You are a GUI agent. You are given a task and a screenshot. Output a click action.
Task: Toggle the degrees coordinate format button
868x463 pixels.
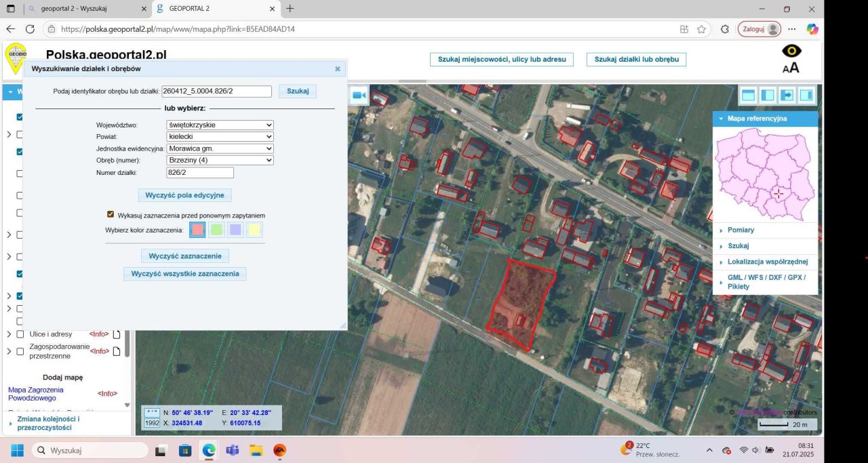point(153,412)
